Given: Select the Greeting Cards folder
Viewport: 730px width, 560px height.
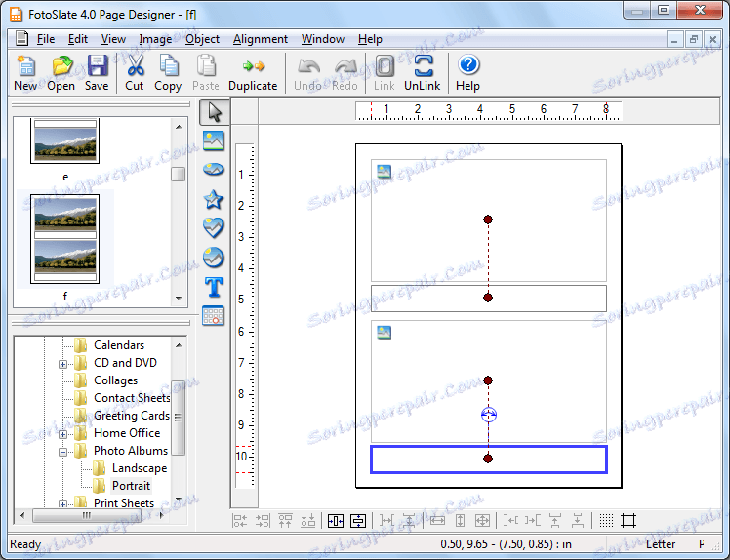Looking at the screenshot, I should click(132, 416).
